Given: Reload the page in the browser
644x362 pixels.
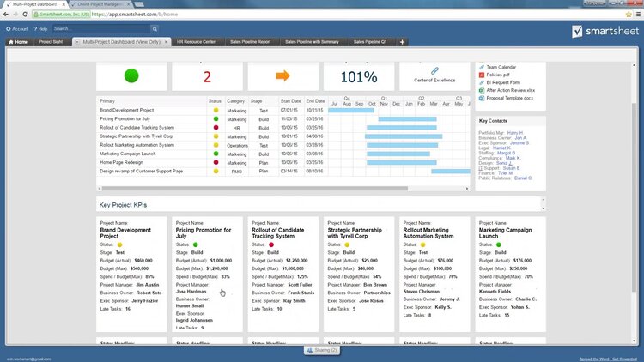Looking at the screenshot, I should pos(26,15).
